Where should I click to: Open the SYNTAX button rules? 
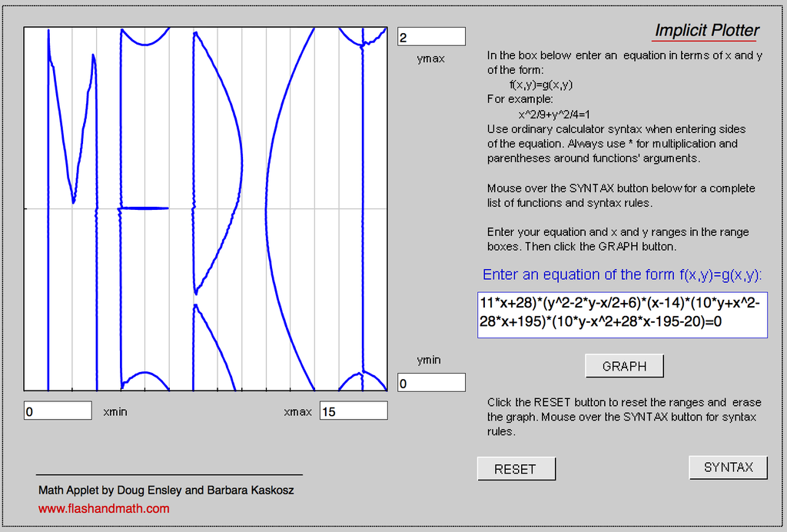pos(728,467)
